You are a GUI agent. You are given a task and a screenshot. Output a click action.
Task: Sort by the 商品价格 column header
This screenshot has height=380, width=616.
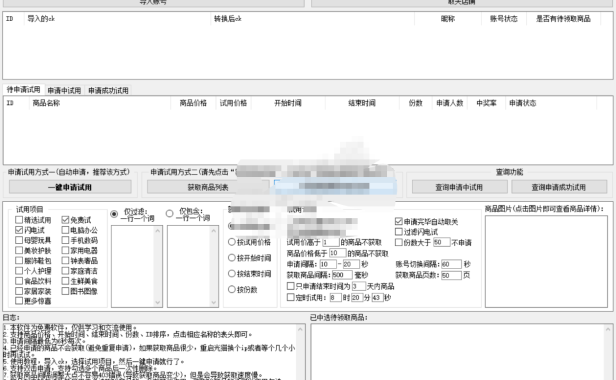pos(193,103)
